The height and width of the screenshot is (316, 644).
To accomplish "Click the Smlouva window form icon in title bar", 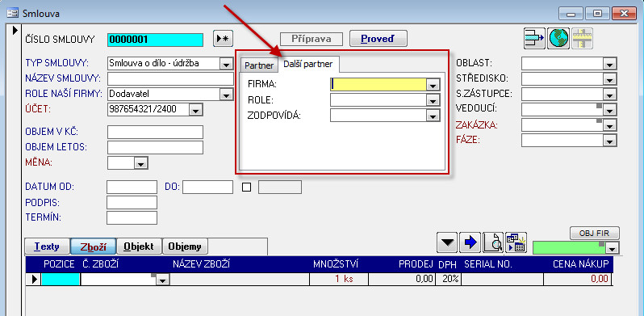I will 12,13.
